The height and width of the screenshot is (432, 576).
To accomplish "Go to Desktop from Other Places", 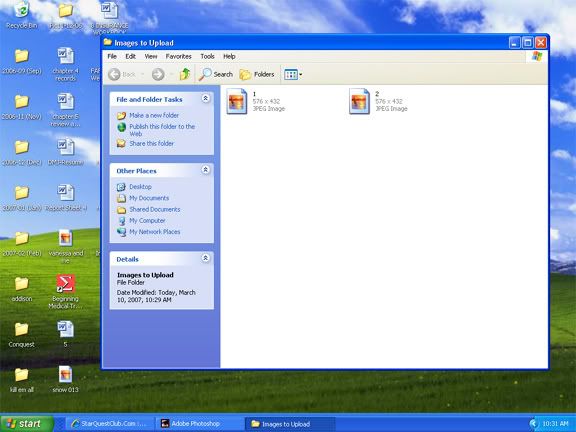I will [140, 187].
